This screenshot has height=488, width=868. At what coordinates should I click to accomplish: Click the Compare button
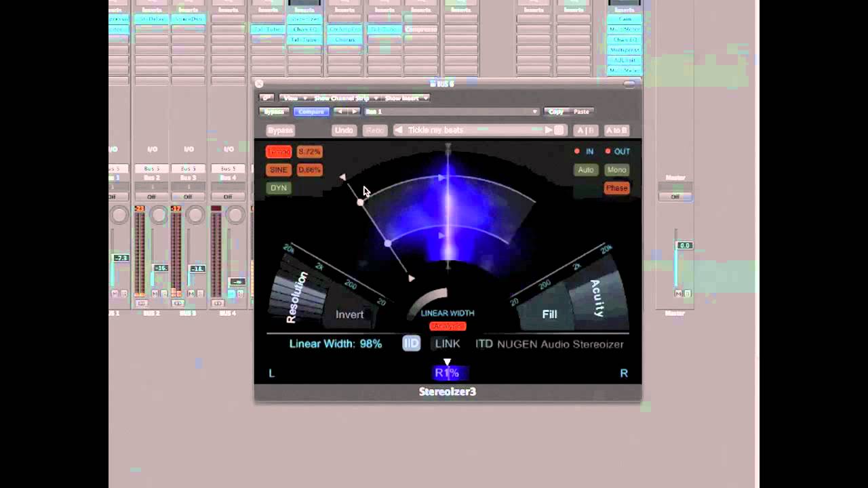(311, 111)
